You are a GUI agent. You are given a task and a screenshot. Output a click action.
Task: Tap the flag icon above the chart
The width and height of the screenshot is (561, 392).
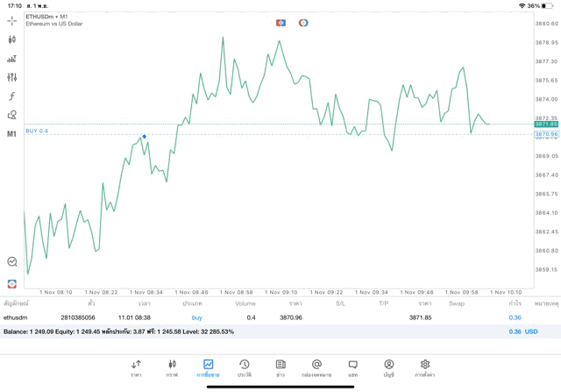click(280, 22)
